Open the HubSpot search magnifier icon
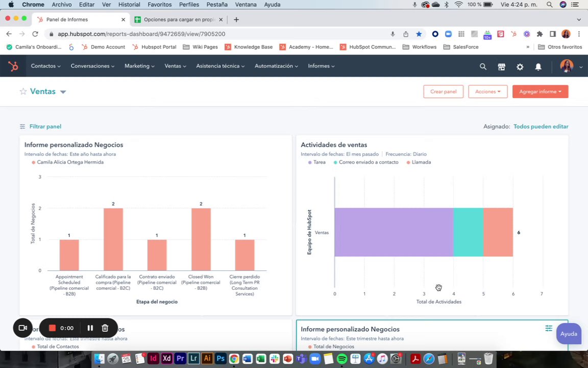Screen dimensions: 588x368 [x=483, y=66]
